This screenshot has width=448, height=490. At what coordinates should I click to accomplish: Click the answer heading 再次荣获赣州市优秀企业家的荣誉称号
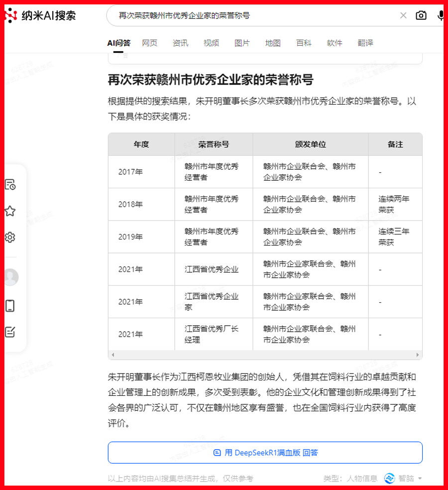pyautogui.click(x=211, y=80)
